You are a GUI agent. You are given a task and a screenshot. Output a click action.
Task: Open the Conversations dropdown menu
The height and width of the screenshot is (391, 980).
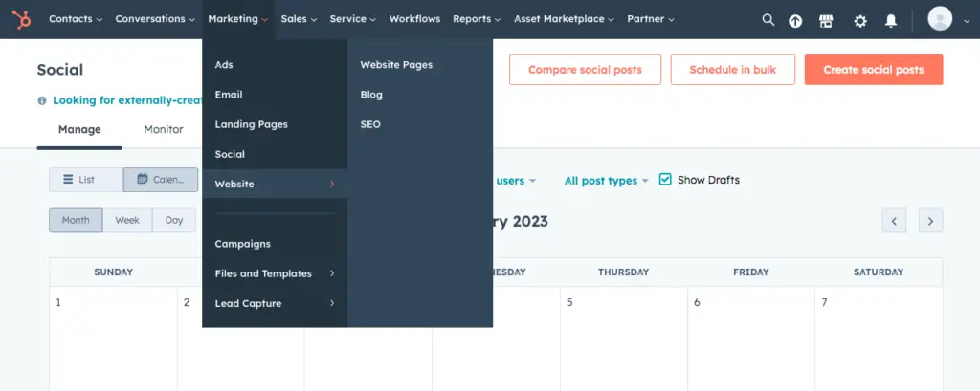(x=155, y=19)
